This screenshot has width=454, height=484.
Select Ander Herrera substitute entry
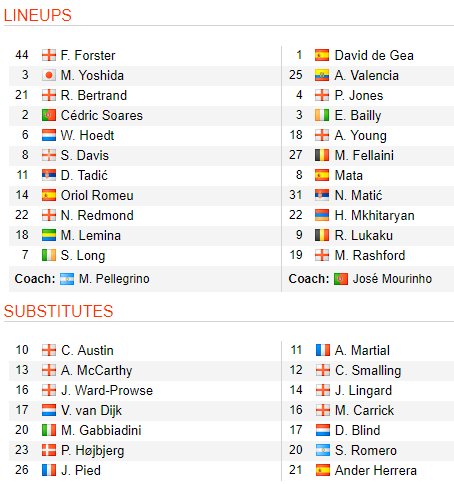[x=376, y=470]
